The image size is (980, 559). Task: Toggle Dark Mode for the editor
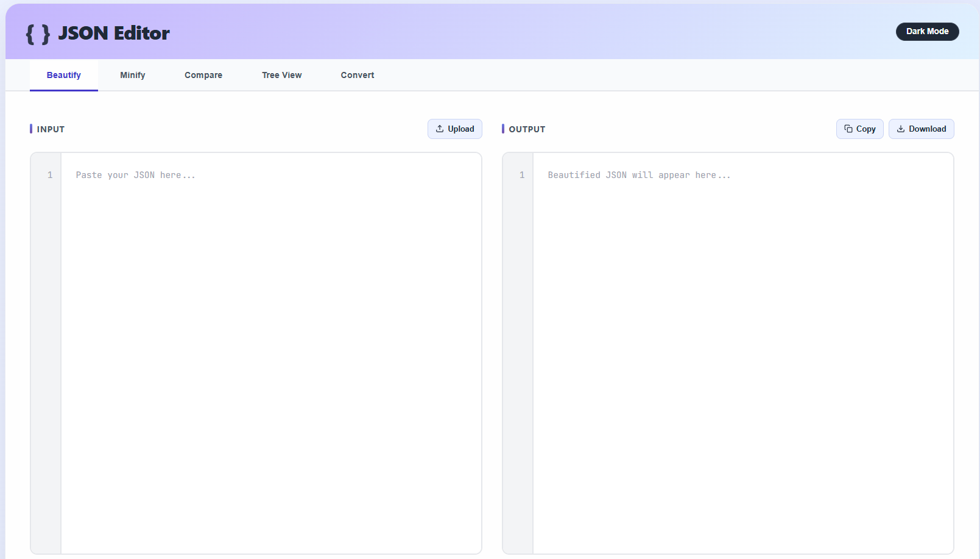pos(927,31)
